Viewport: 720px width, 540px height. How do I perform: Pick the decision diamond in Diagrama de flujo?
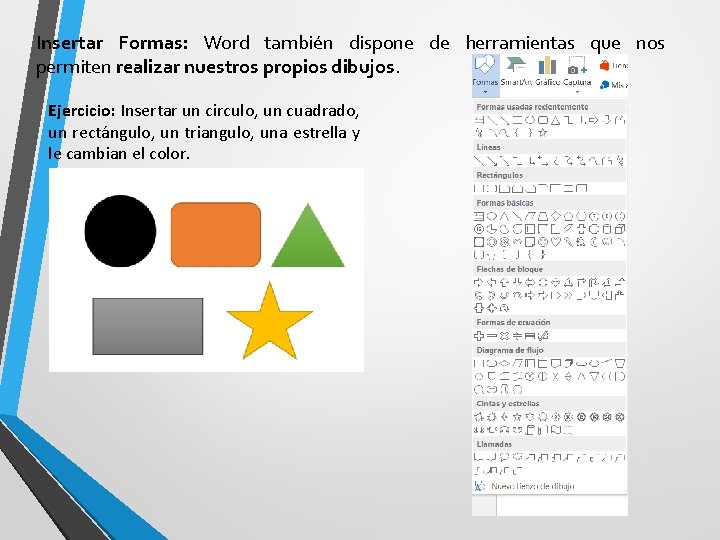505,363
